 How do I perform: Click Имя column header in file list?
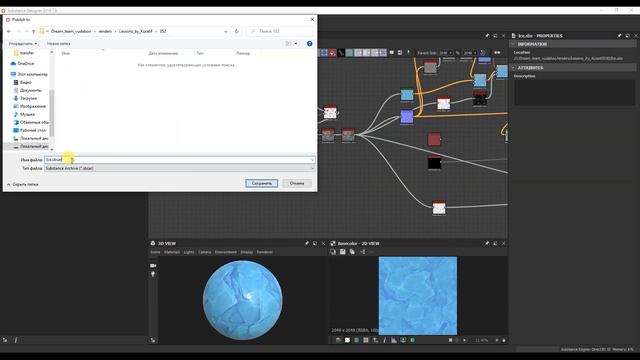click(66, 53)
